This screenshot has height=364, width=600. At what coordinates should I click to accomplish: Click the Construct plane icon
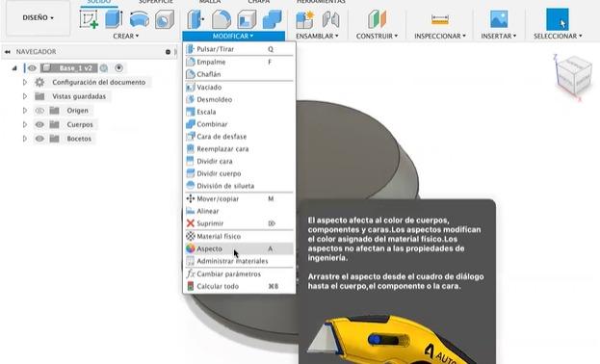coord(377,19)
